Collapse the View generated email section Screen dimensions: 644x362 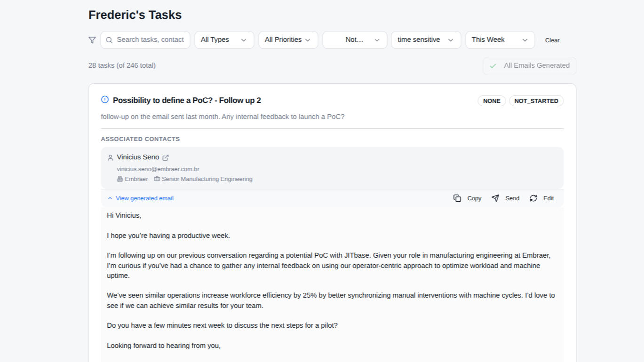tap(141, 198)
